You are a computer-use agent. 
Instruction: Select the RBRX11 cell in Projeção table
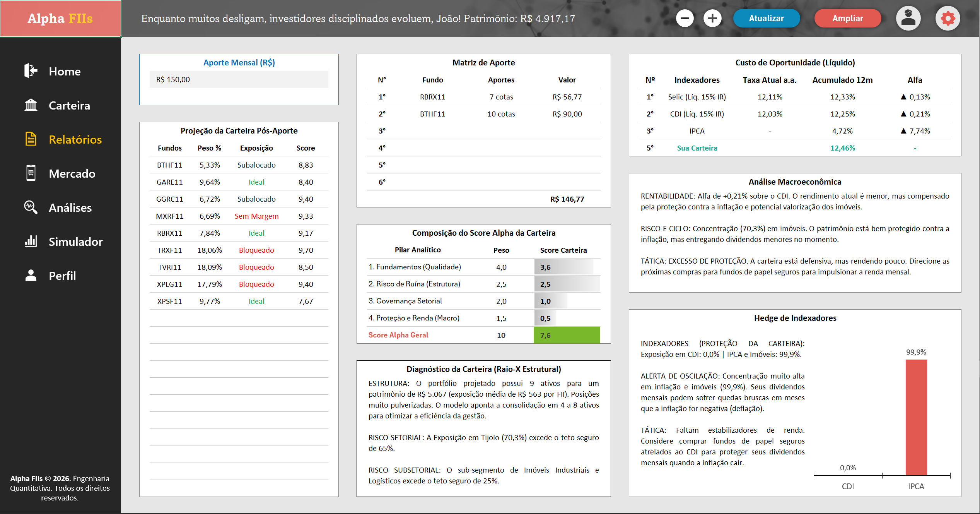tap(169, 233)
